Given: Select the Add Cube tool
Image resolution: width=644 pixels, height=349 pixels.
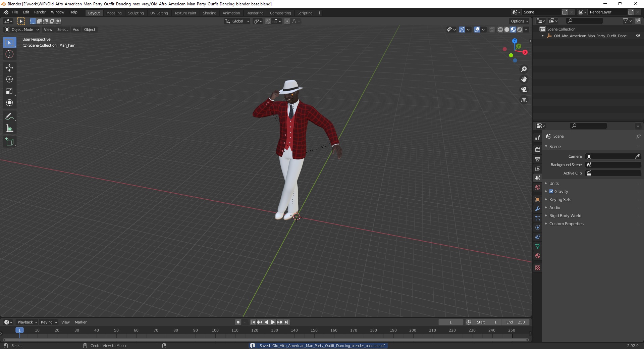Looking at the screenshot, I should tap(9, 142).
